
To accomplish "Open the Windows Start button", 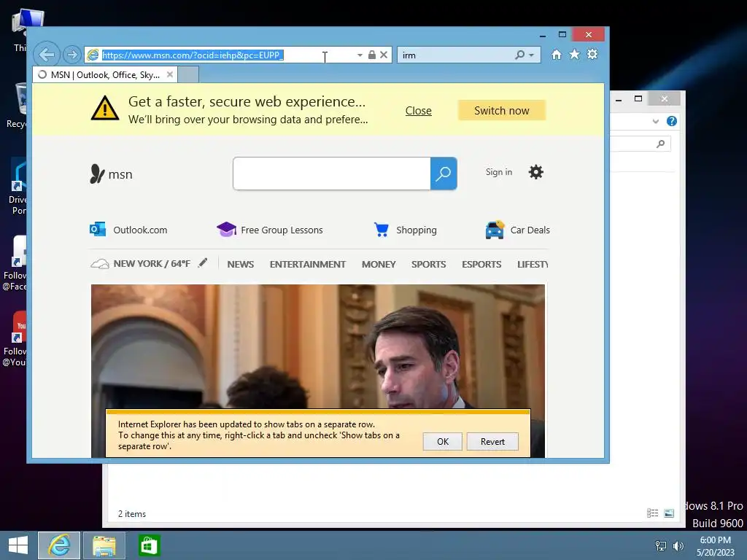I will pyautogui.click(x=18, y=545).
